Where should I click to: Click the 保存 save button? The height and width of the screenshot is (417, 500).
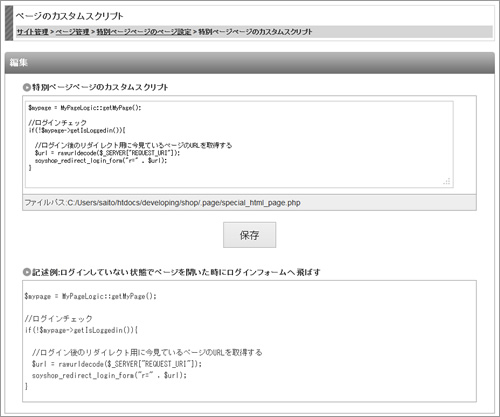point(249,235)
